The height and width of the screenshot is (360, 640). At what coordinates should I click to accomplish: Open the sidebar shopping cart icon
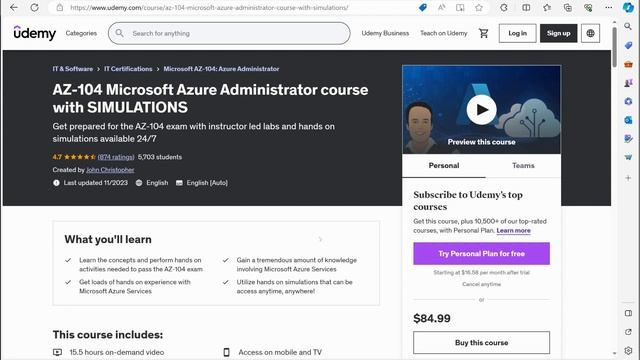click(x=628, y=157)
